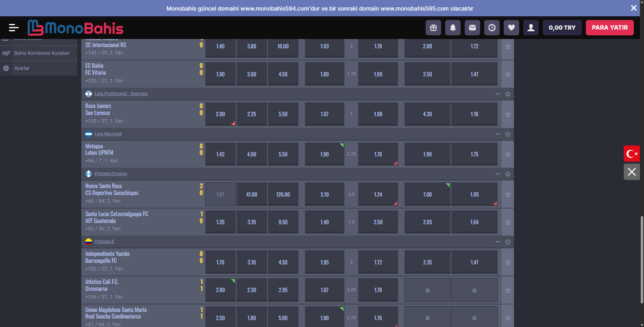Open the favorites heart icon
The width and height of the screenshot is (644, 327).
511,28
